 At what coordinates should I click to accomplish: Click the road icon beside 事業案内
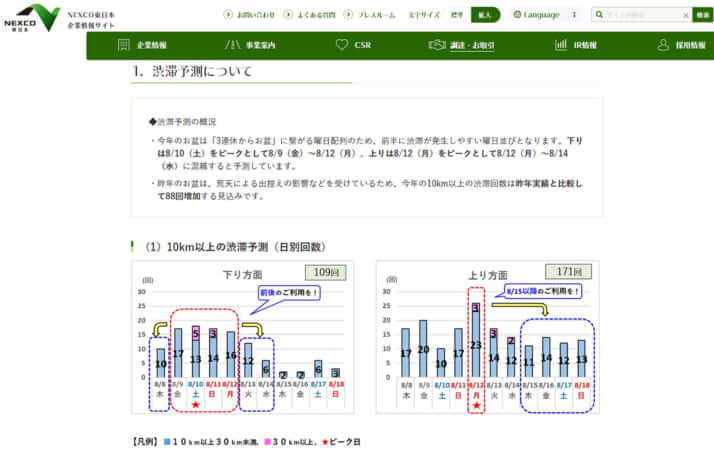tap(233, 45)
